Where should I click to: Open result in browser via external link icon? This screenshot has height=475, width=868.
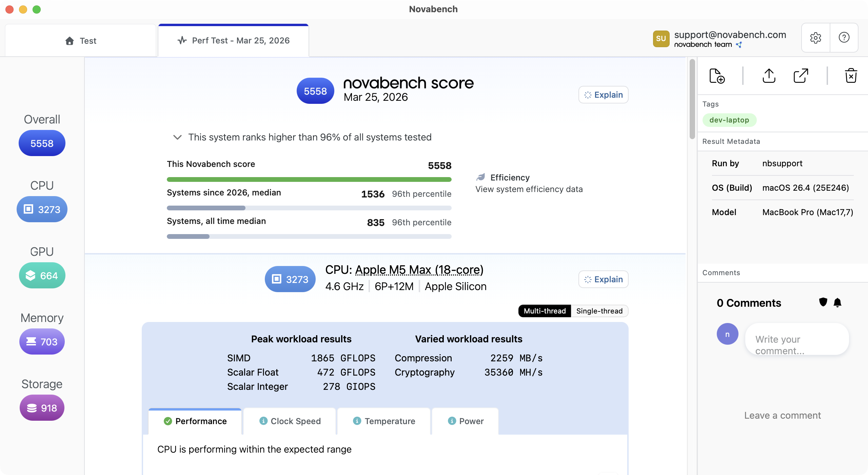coord(801,76)
